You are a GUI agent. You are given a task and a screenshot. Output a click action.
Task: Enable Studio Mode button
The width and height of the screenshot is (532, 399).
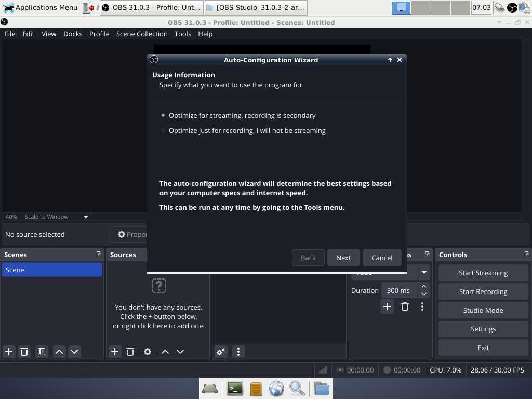(x=483, y=310)
